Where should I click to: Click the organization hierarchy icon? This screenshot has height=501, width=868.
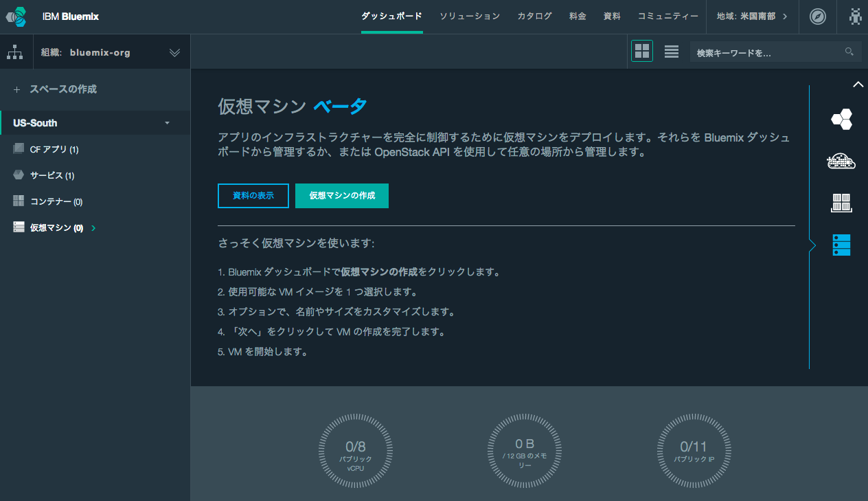[x=15, y=52]
